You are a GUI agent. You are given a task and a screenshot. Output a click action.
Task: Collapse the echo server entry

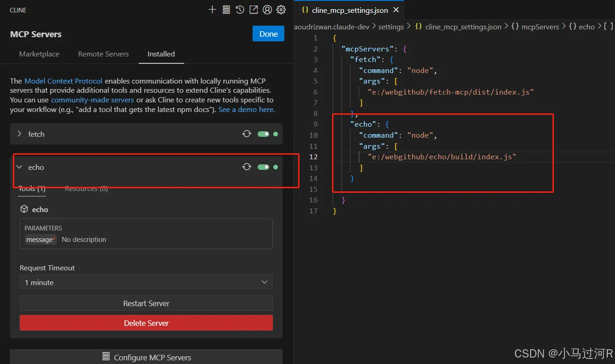click(19, 167)
